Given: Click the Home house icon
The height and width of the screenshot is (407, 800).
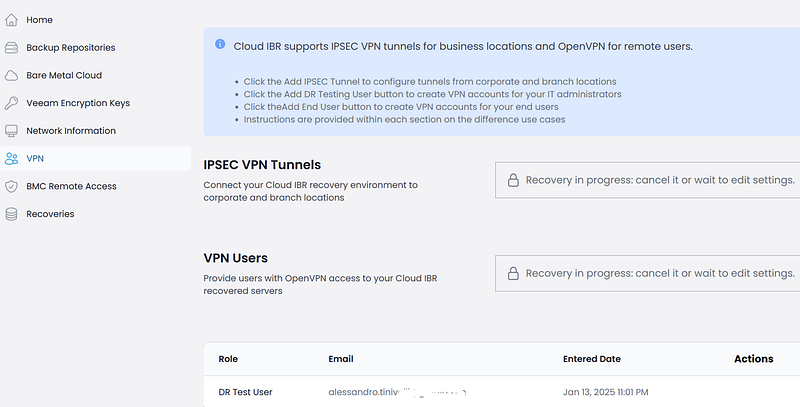Looking at the screenshot, I should (x=12, y=20).
